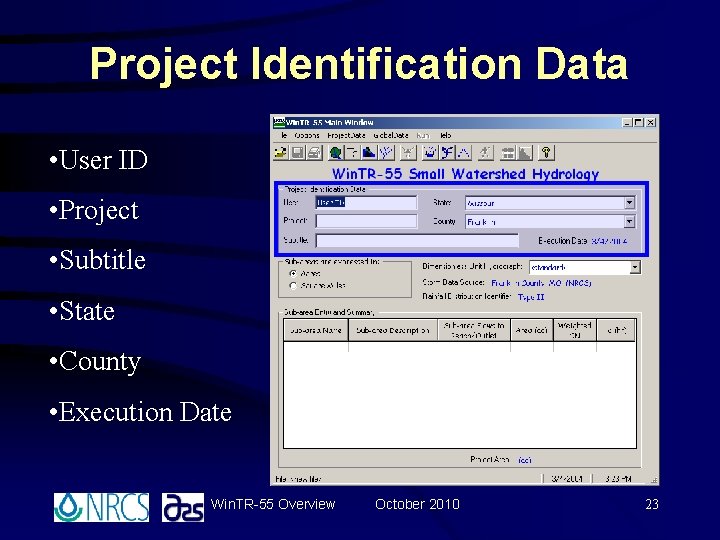The height and width of the screenshot is (540, 720).
Task: Click the greyed-out Y-shaped structure icon
Action: (x=408, y=152)
